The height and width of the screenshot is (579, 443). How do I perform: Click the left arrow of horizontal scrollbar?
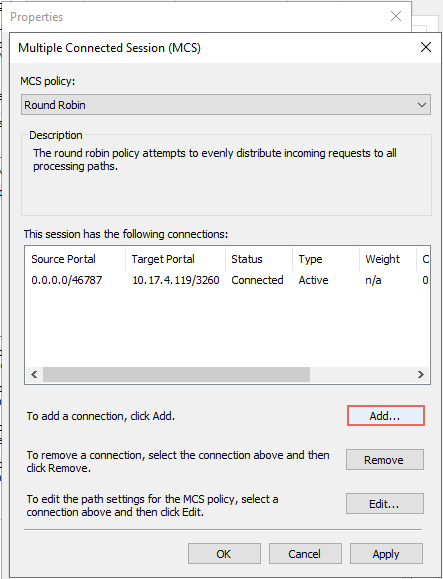coord(34,374)
